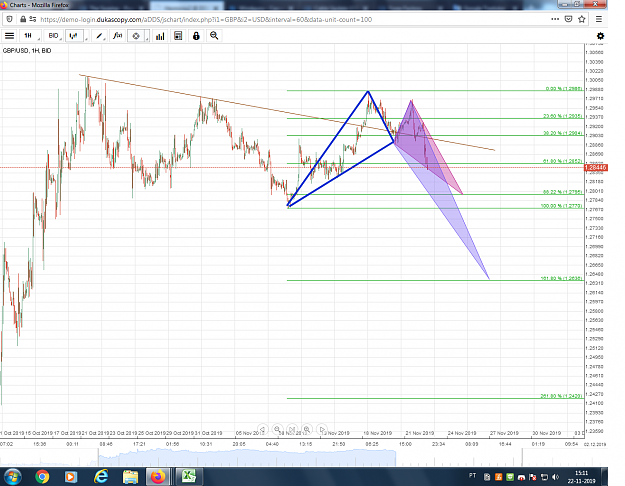Expand the chart type dropdown arrow
The image size is (625, 486).
[86, 37]
